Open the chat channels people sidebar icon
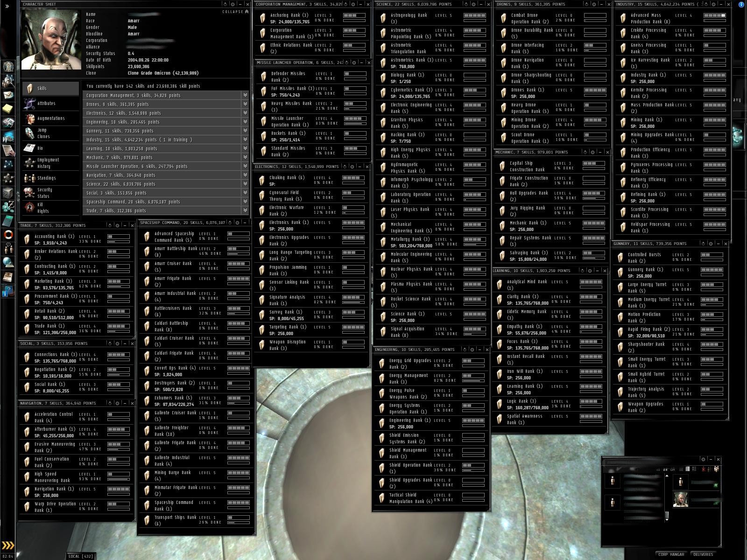Image resolution: width=747 pixels, height=560 pixels. 8,248
